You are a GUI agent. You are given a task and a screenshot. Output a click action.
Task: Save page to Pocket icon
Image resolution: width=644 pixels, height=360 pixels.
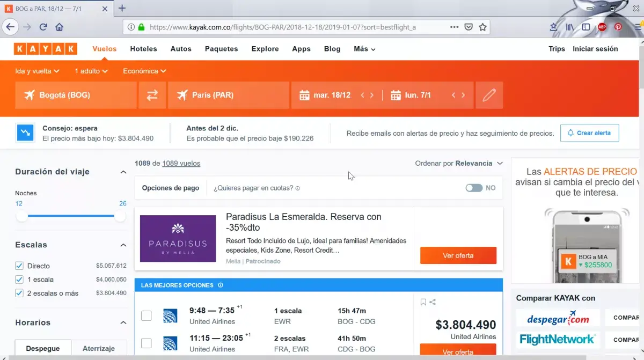[469, 27]
